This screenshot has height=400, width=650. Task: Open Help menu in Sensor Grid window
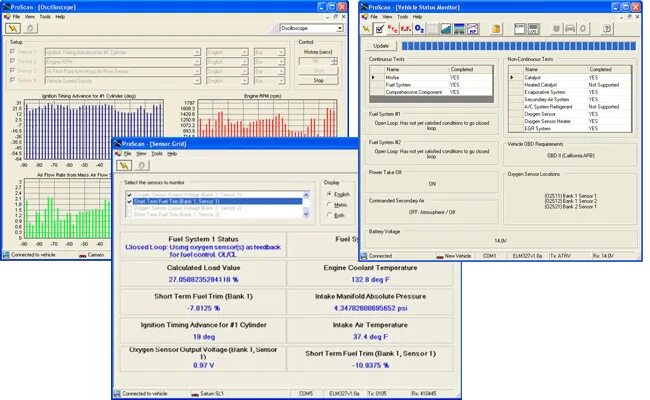point(172,154)
